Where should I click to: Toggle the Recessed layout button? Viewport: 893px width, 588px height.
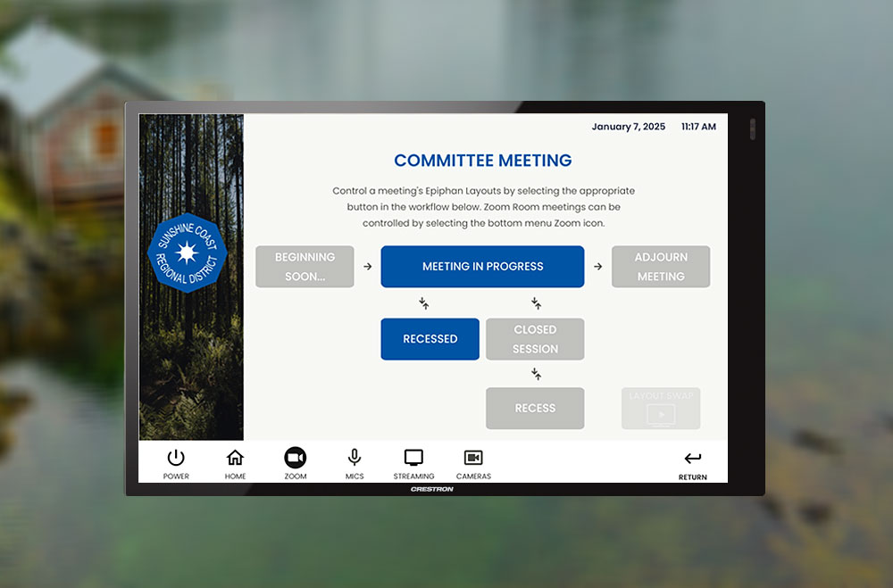pyautogui.click(x=430, y=339)
